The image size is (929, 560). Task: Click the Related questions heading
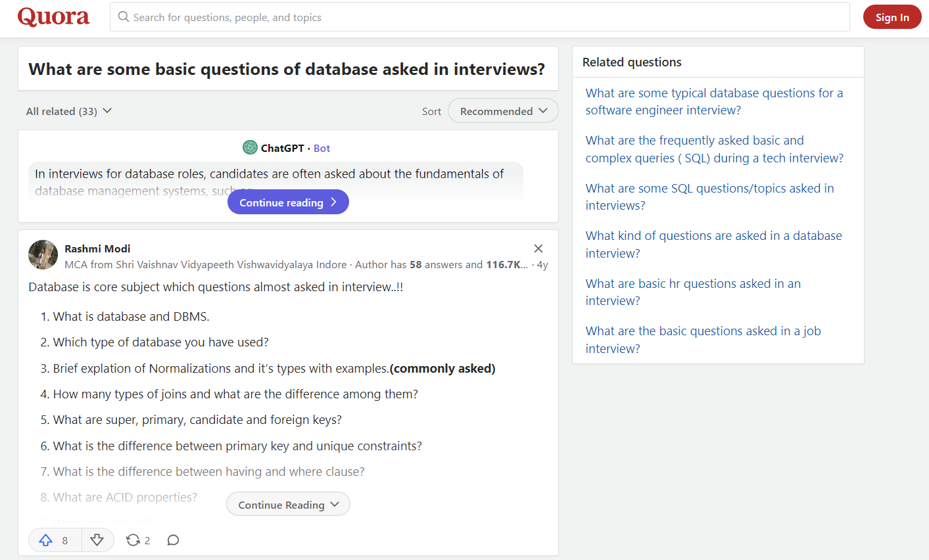(x=632, y=62)
